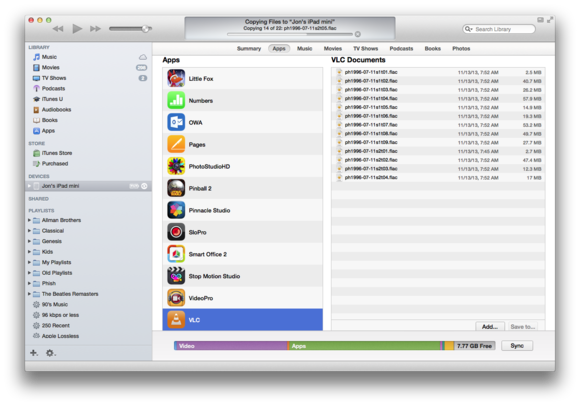580x406 pixels.
Task: Expand the Allman Brothers playlist folder
Action: coord(29,220)
